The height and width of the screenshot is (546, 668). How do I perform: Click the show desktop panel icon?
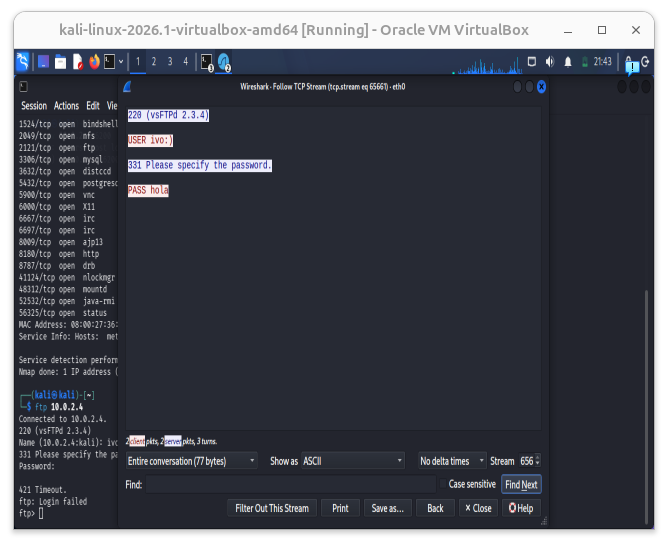click(x=43, y=62)
